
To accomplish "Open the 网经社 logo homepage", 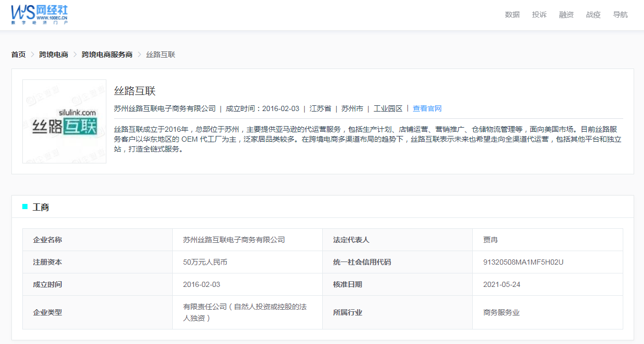I will tap(39, 15).
